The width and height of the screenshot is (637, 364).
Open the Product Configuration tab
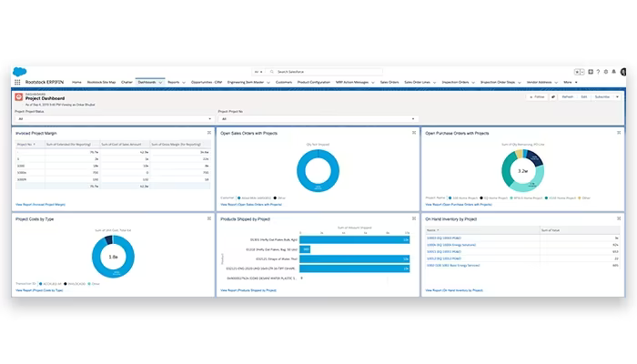click(x=314, y=83)
